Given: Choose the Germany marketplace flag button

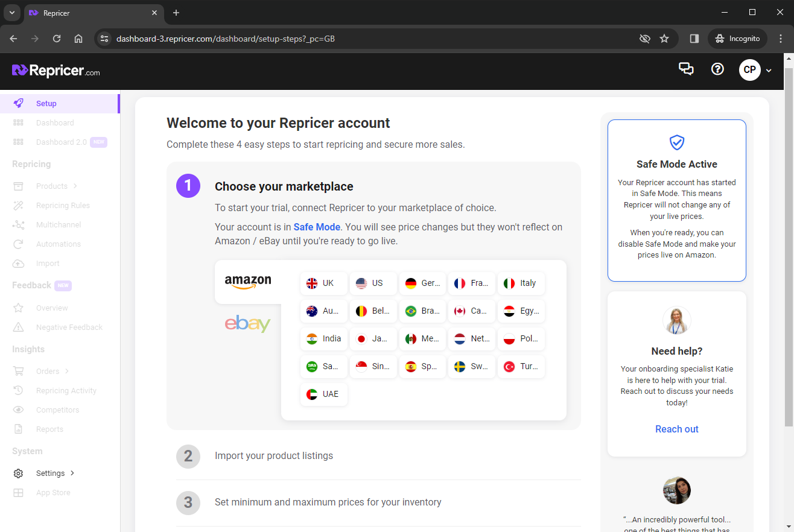Looking at the screenshot, I should pos(423,283).
